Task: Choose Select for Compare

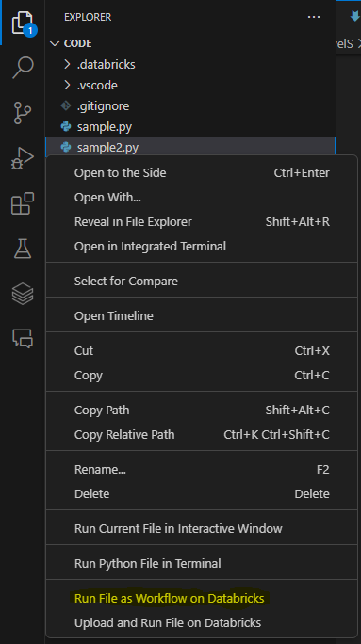Action: (202, 281)
